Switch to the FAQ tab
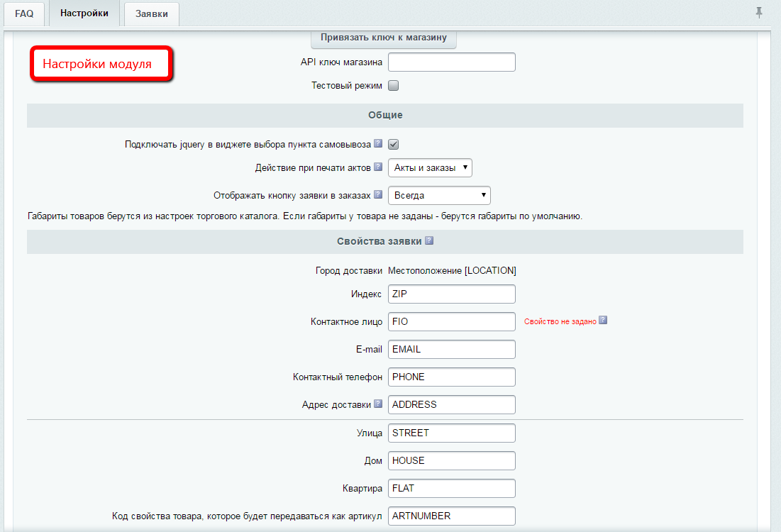This screenshot has height=532, width=781. pos(24,13)
